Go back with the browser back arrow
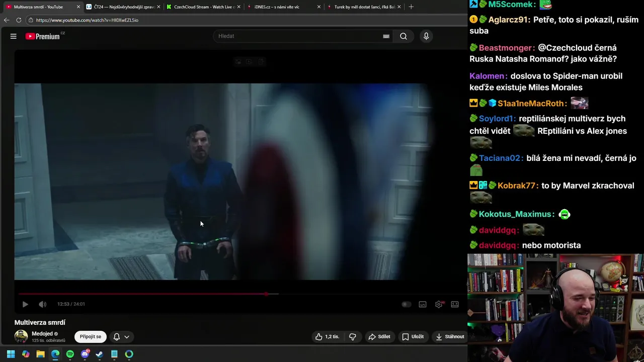Image resolution: width=644 pixels, height=362 pixels. point(7,20)
